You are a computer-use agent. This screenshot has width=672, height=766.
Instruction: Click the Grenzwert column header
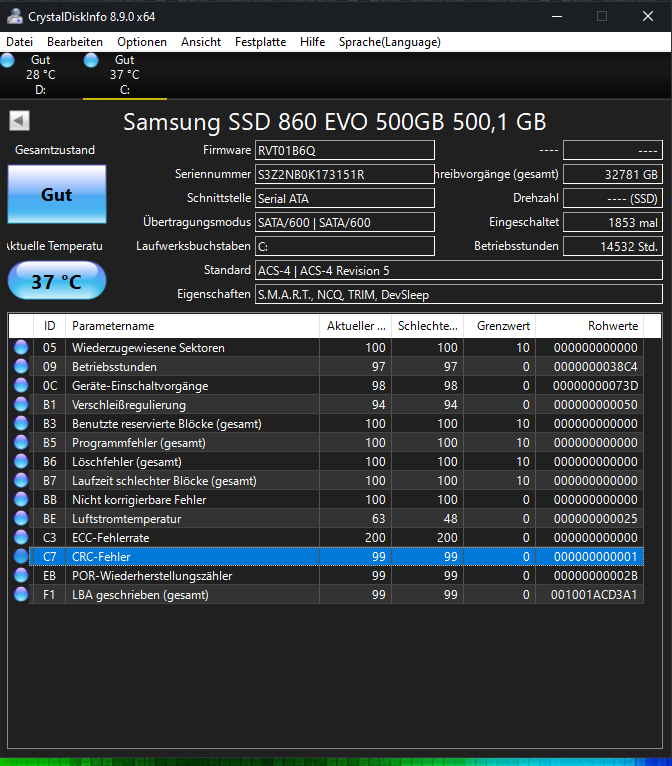point(500,326)
